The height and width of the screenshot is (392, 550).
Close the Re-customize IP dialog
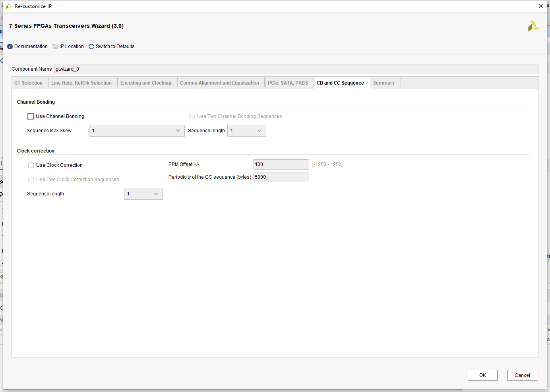[x=541, y=6]
